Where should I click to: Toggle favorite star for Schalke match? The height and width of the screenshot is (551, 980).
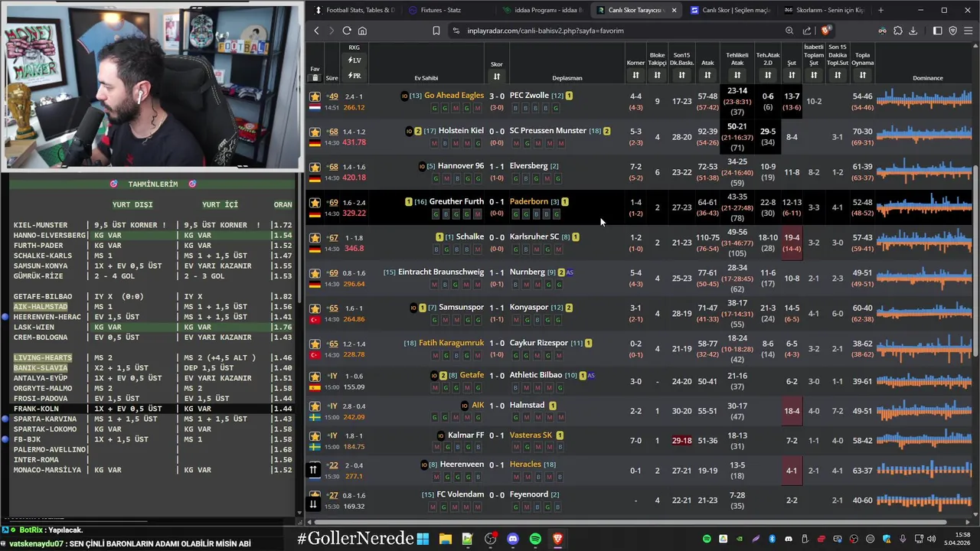click(315, 238)
